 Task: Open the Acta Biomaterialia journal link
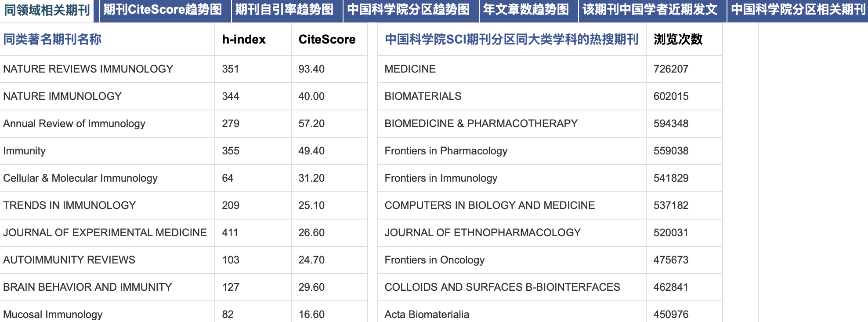coord(427,315)
